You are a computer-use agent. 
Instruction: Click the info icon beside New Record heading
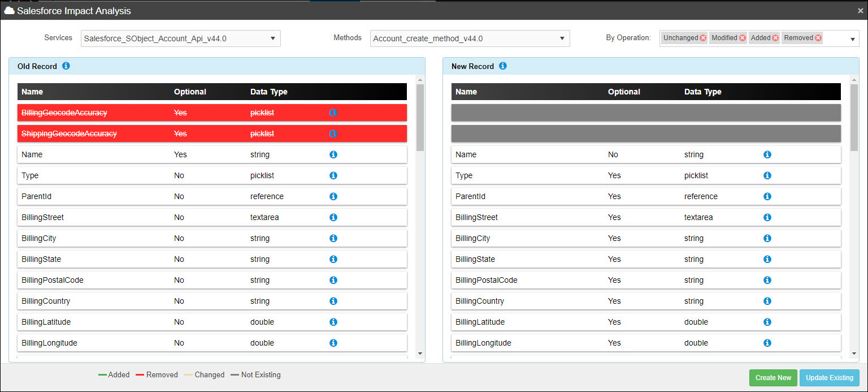pos(503,66)
